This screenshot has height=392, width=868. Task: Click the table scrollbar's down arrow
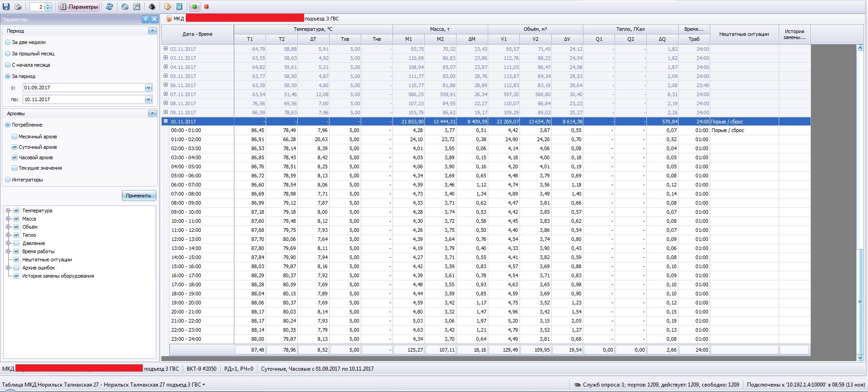click(860, 358)
